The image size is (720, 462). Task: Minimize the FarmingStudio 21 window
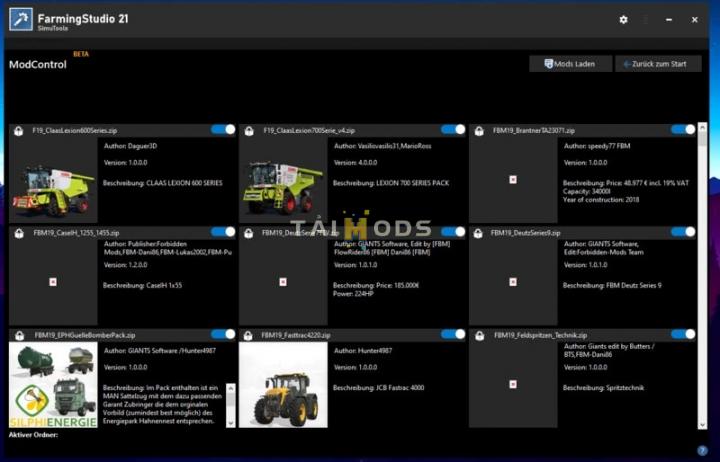(669, 20)
